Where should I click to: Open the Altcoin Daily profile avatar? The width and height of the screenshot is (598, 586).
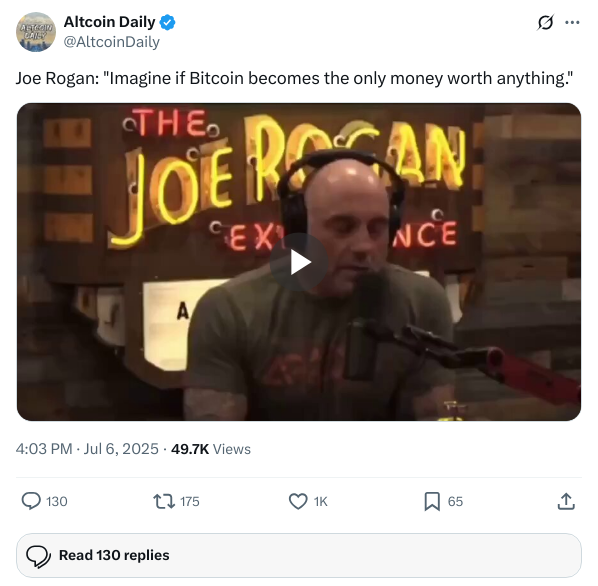[x=36, y=32]
